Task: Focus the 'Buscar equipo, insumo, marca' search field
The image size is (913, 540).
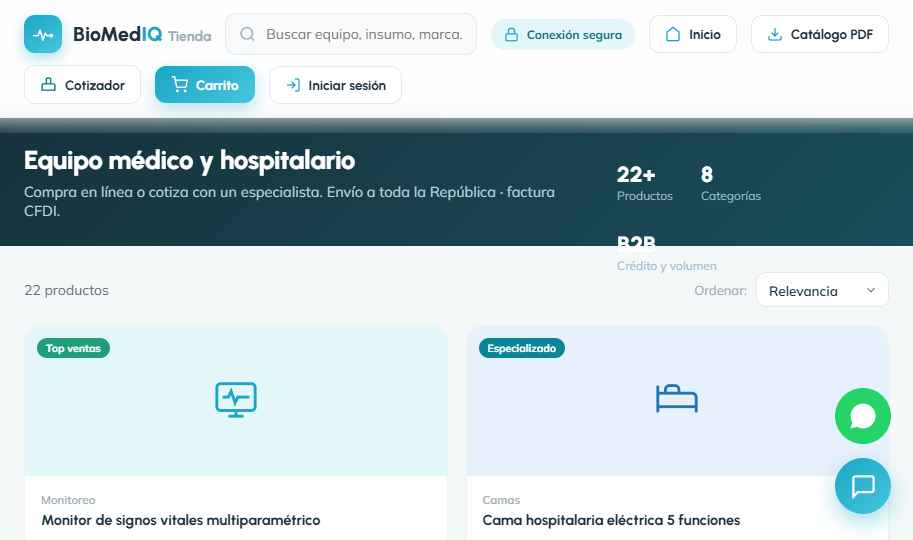Action: [351, 34]
